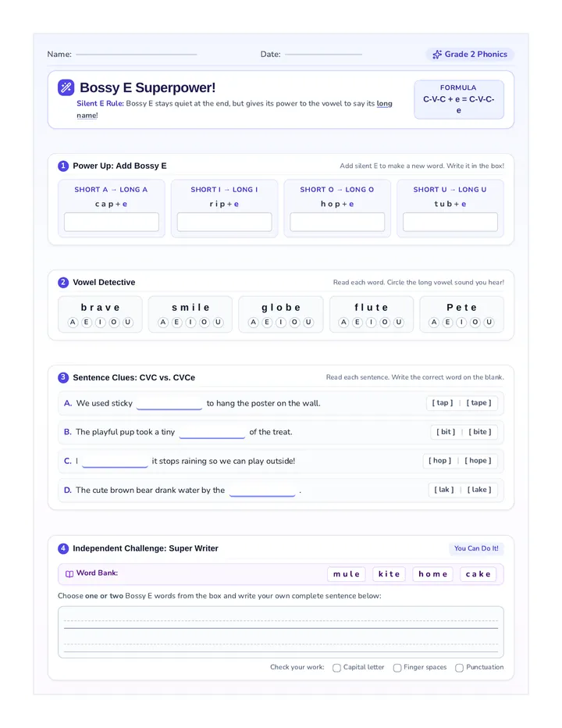Click the SHORT U → LONG U heading
The width and height of the screenshot is (562, 728).
coord(450,190)
